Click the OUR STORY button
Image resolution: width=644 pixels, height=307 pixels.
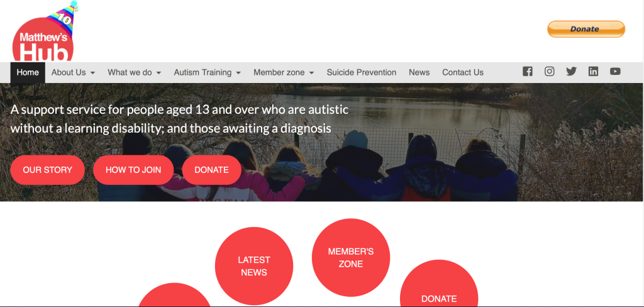click(x=48, y=170)
